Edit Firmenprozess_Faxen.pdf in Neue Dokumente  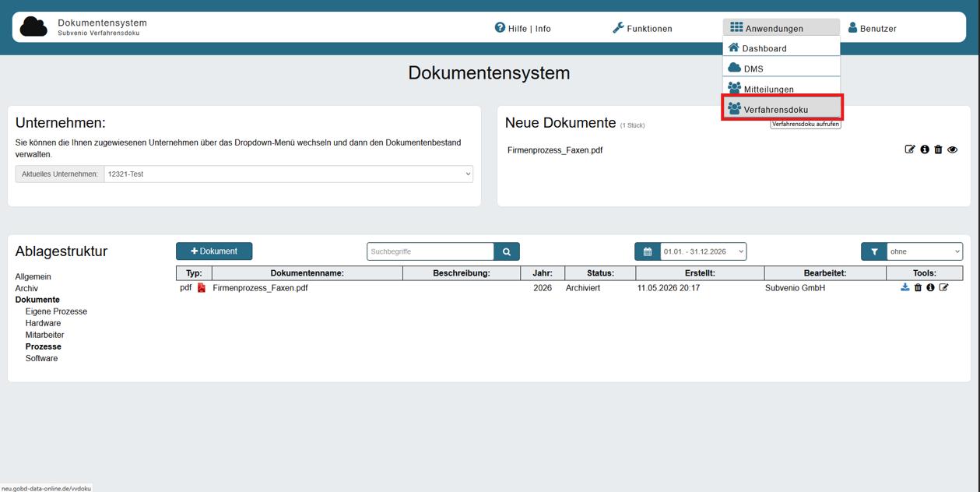(910, 149)
